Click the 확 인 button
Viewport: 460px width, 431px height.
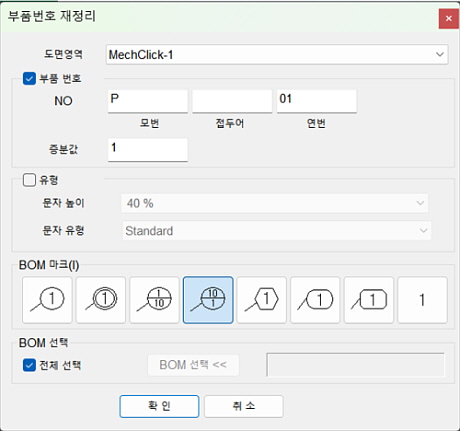click(159, 406)
